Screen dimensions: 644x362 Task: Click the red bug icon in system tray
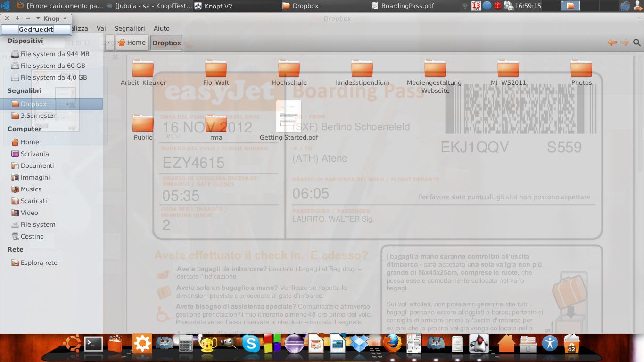pos(498,6)
